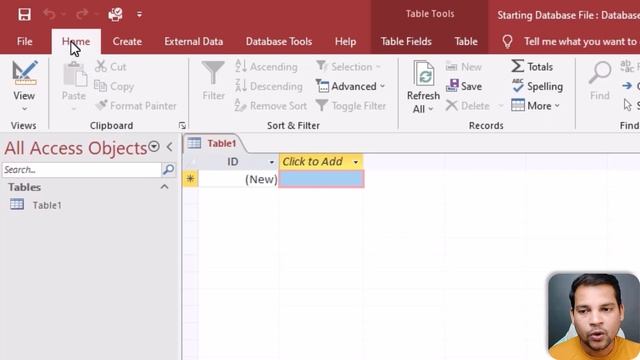Image resolution: width=640 pixels, height=360 pixels.
Task: Expand the Delete dropdown arrow
Action: (x=501, y=106)
